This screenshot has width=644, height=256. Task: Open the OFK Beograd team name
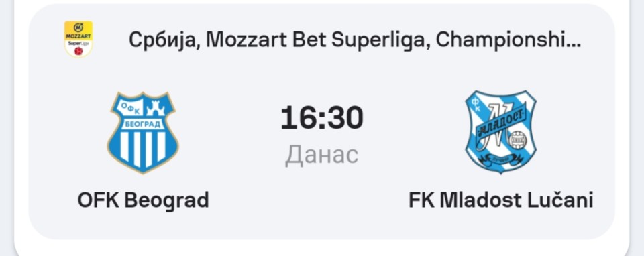click(x=144, y=200)
